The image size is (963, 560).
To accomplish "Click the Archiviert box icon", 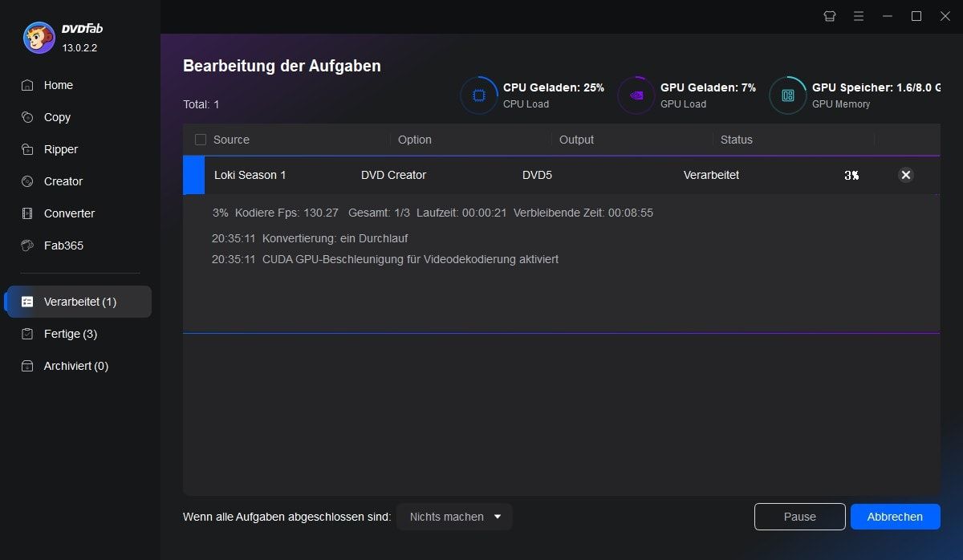I will point(27,366).
